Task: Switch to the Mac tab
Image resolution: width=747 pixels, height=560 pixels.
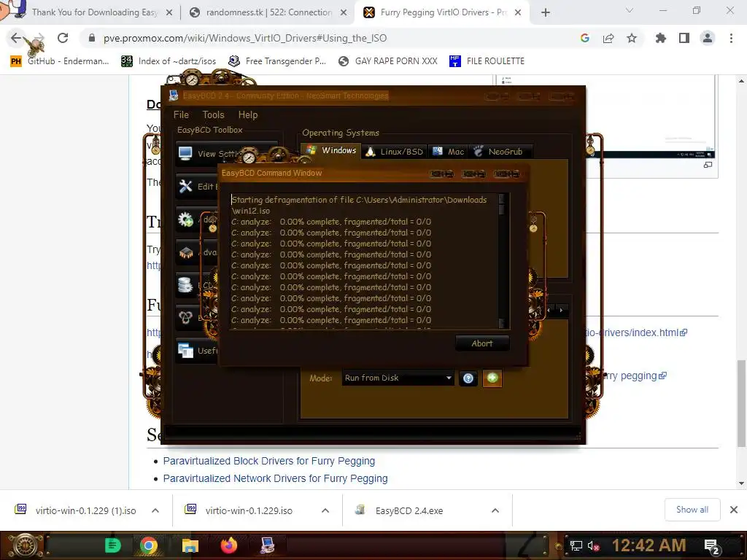Action: (x=449, y=152)
